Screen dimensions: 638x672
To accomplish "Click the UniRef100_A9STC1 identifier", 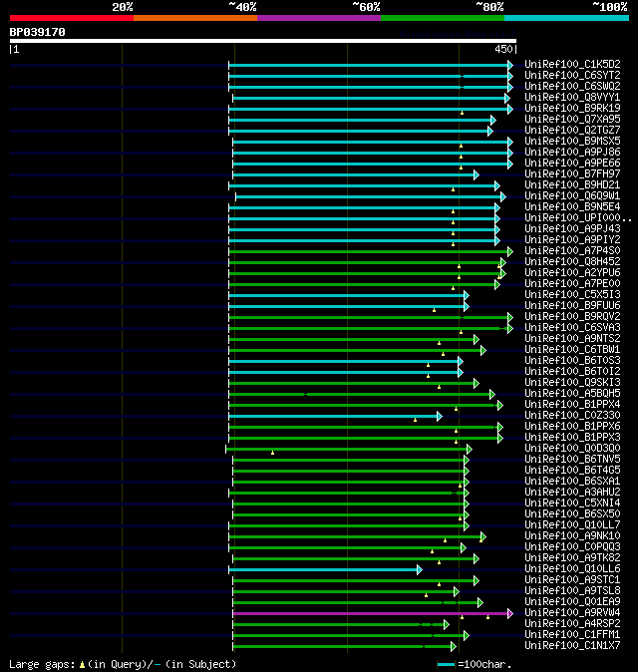I will click(x=572, y=580).
